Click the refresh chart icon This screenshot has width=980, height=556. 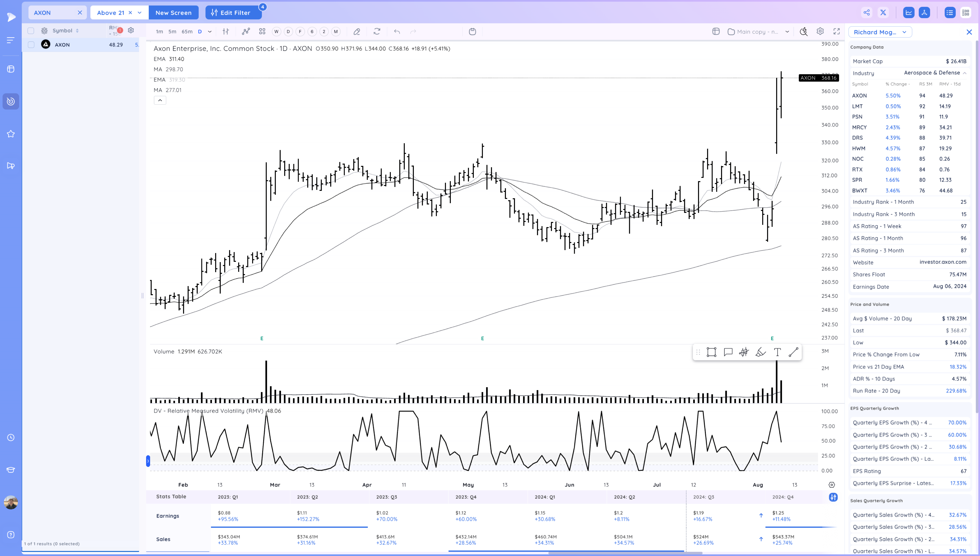377,32
